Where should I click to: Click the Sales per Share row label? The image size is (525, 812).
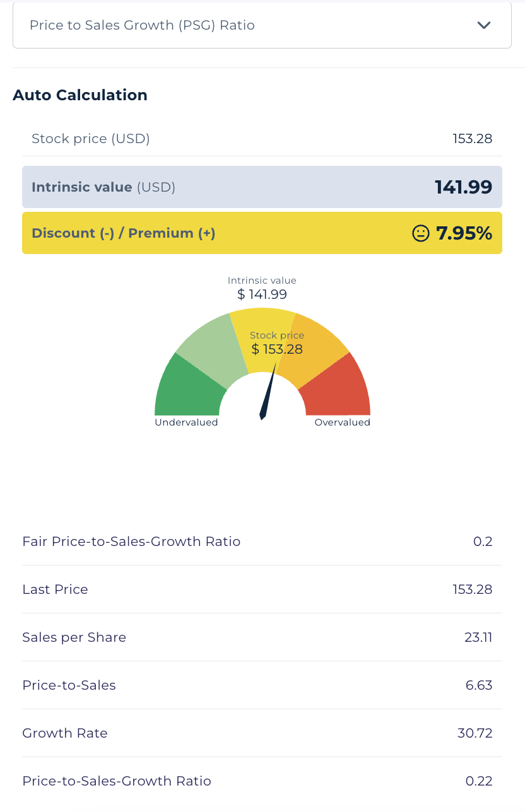pos(74,637)
